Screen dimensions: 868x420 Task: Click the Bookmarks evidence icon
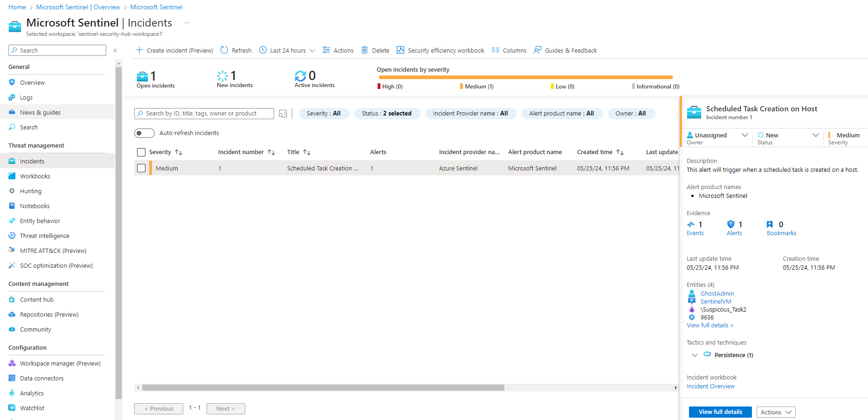point(770,224)
